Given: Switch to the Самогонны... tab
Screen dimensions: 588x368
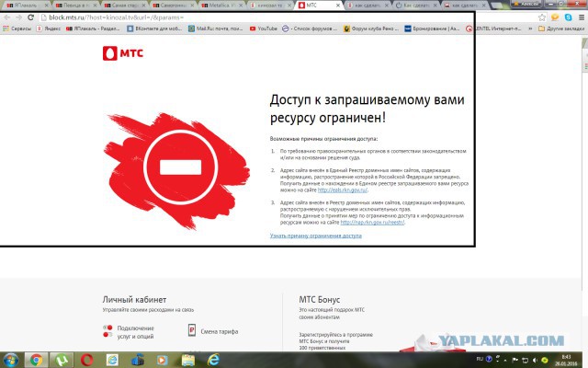Looking at the screenshot, I should [173, 6].
